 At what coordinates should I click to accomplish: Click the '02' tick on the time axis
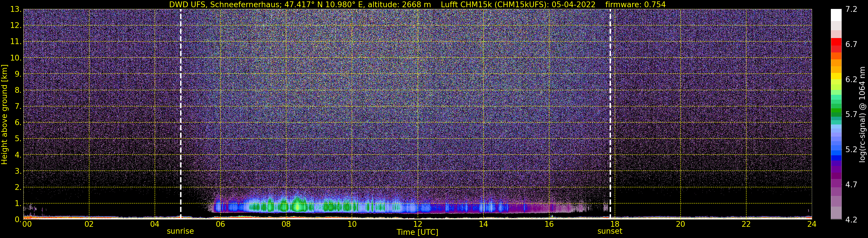coord(89,224)
